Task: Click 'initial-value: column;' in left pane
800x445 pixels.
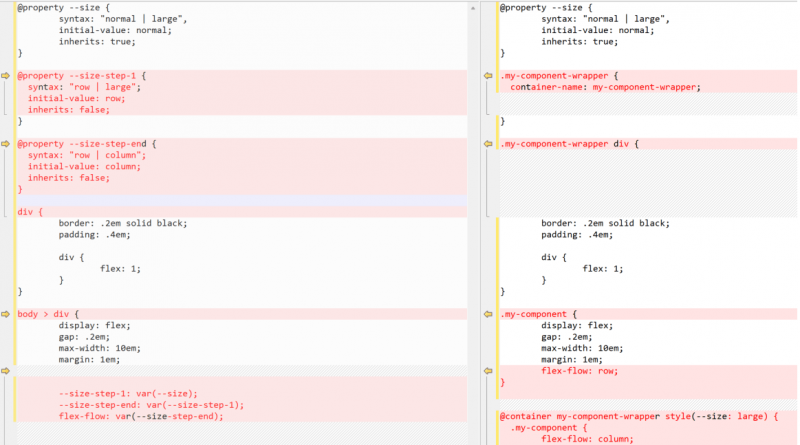Action: (x=84, y=166)
